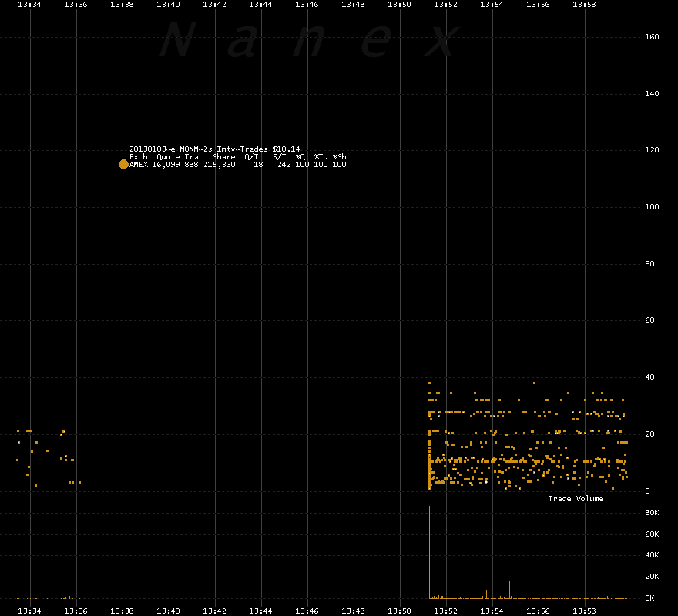Image resolution: width=678 pixels, height=616 pixels.
Task: Click the 'Q/T' column header in the legend
Action: pyautogui.click(x=251, y=157)
